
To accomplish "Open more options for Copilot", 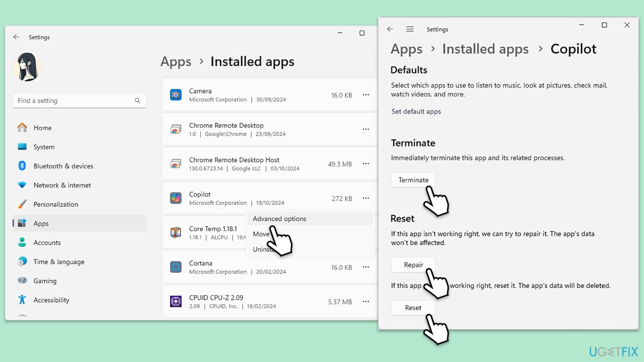I will pos(366,198).
